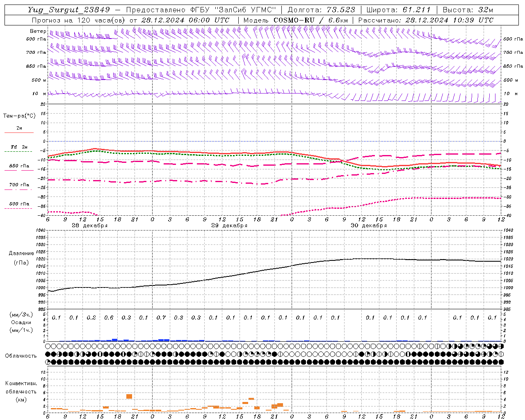Click the forecast start text 28.12.2024 06:00 UTC

[185, 20]
